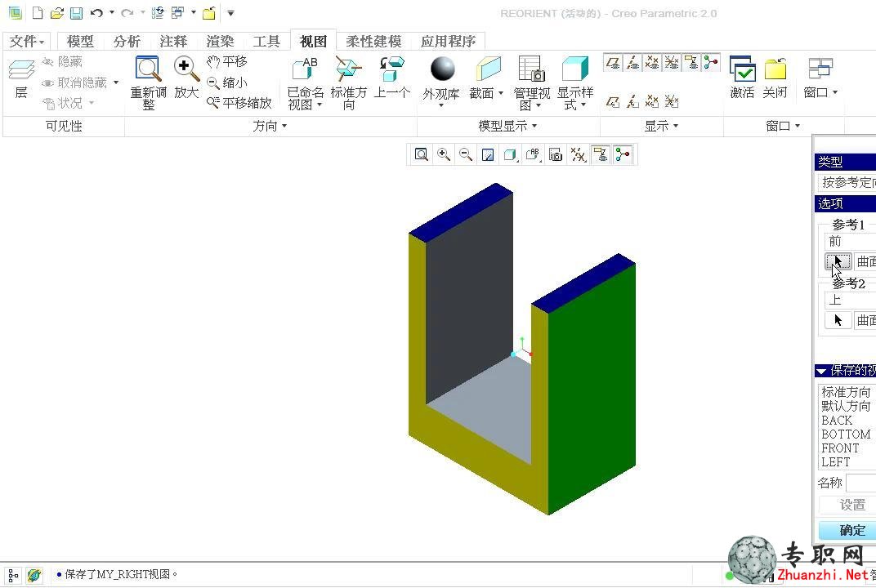Toggle spin center in graphics toolbar
Image resolution: width=876 pixels, height=588 pixels.
point(623,154)
